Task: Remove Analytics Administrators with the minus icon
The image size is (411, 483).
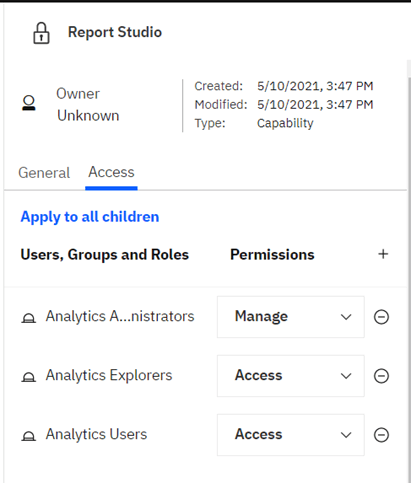Action: [381, 317]
